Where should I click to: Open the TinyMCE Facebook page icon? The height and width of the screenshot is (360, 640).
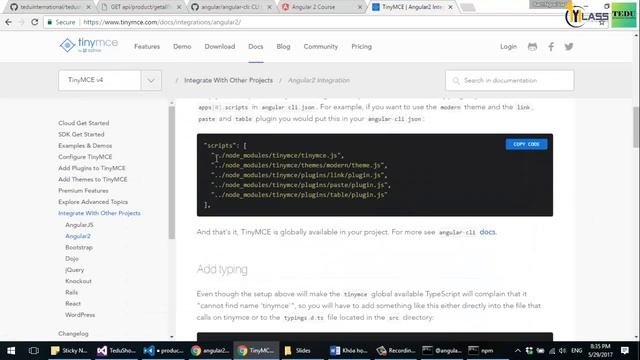point(551,47)
